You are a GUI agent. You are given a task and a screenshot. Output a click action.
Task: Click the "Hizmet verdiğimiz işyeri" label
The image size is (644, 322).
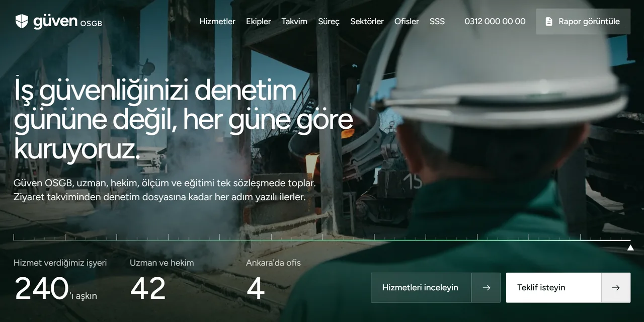[x=60, y=263]
